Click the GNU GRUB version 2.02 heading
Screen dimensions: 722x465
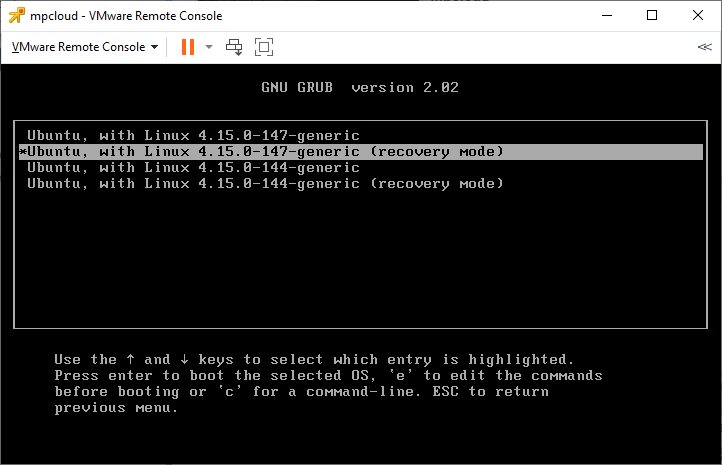click(360, 87)
